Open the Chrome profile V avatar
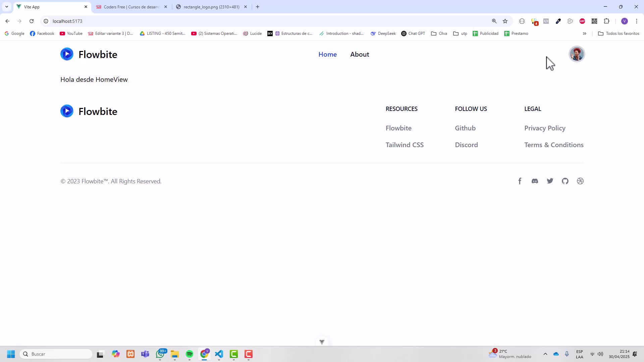This screenshot has width=644, height=362. click(624, 21)
